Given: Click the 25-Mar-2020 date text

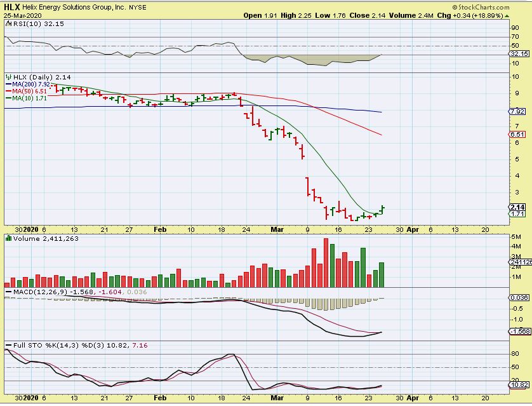Looking at the screenshot, I should coord(23,16).
